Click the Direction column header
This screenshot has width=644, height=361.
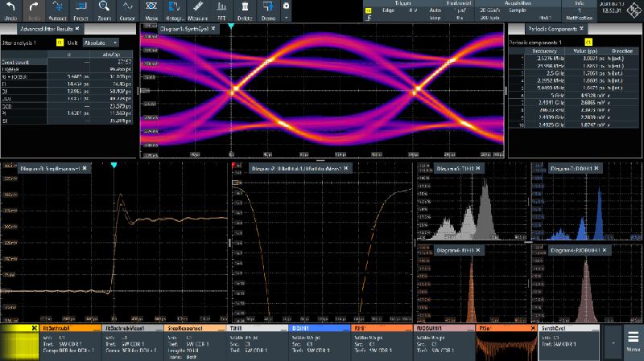click(x=622, y=51)
